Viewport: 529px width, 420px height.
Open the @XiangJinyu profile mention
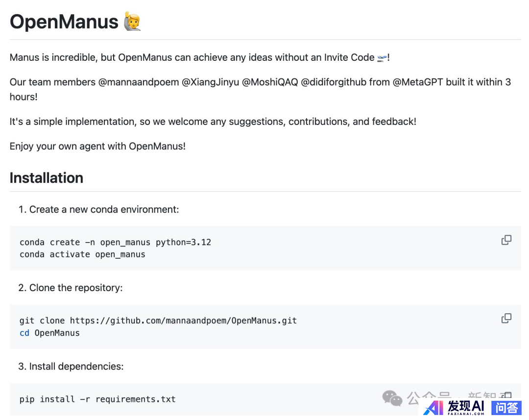[211, 82]
